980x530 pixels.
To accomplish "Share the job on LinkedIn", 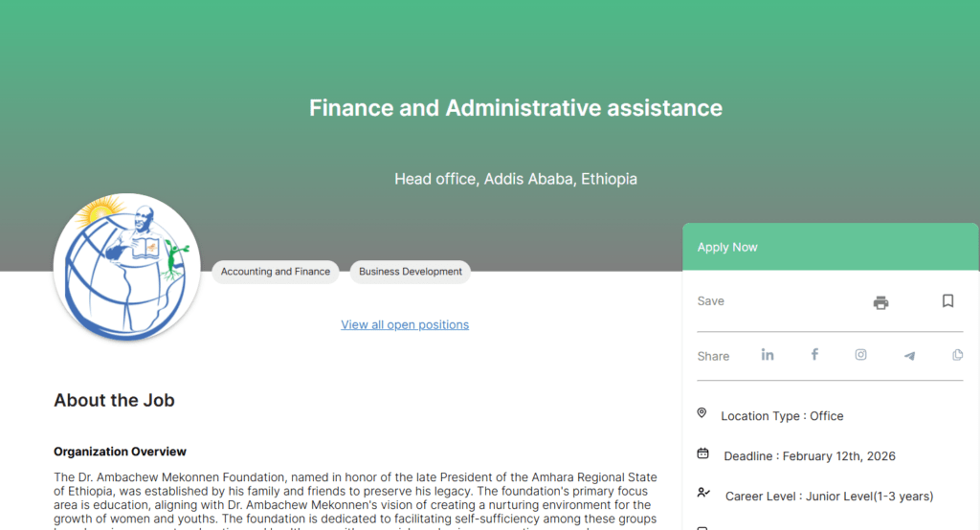I will click(x=768, y=355).
